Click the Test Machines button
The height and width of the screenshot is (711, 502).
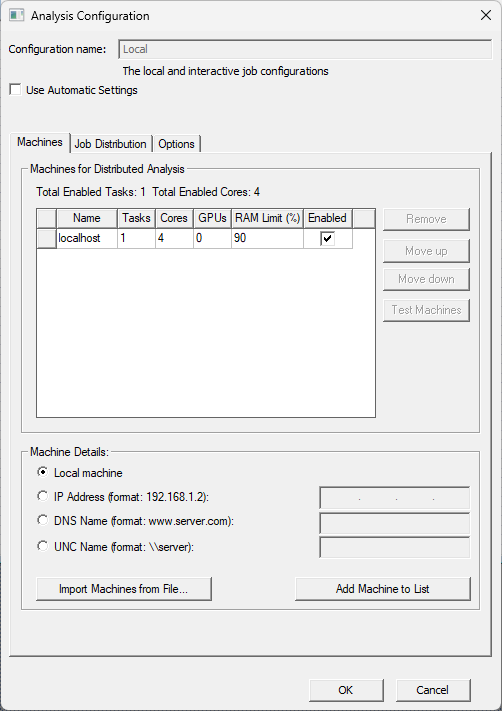click(426, 310)
